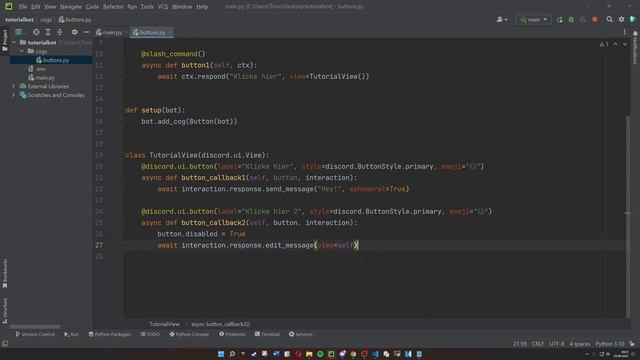
Task: Select buttons.py in project tree
Action: click(51, 60)
